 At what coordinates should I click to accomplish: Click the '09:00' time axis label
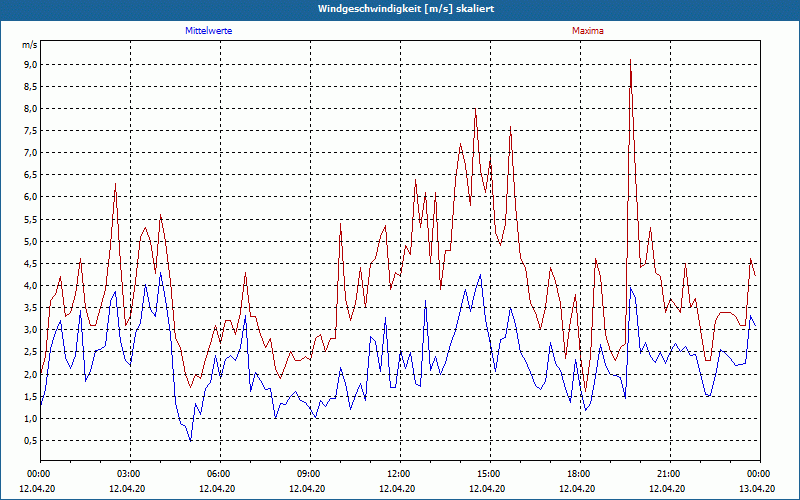coord(309,474)
